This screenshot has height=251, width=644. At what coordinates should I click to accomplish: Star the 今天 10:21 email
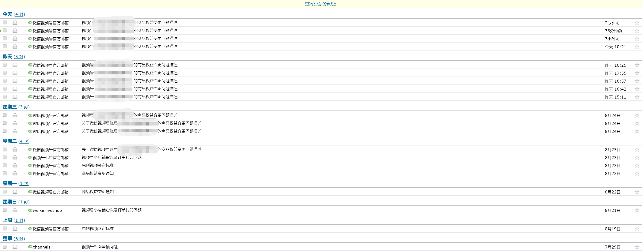(638, 47)
